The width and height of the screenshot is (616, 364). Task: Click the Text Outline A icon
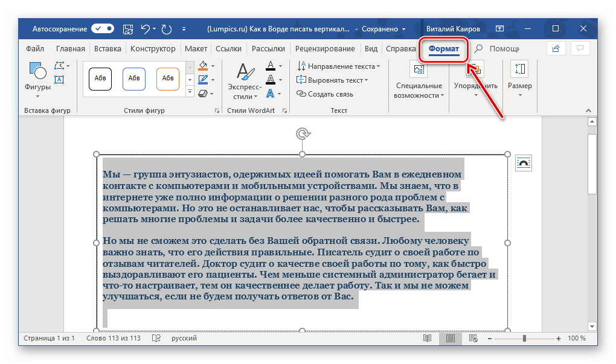point(271,79)
